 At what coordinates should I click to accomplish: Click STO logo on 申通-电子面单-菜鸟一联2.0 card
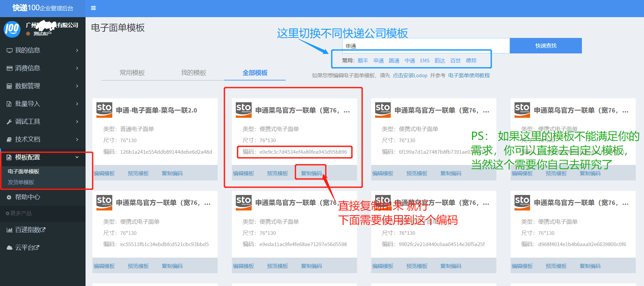click(x=104, y=110)
